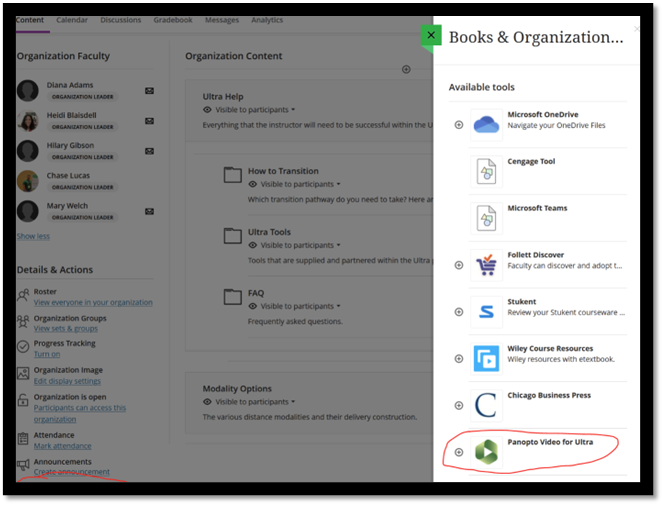This screenshot has width=663, height=505.
Task: Click the Attendance clipboard icon
Action: [23, 439]
